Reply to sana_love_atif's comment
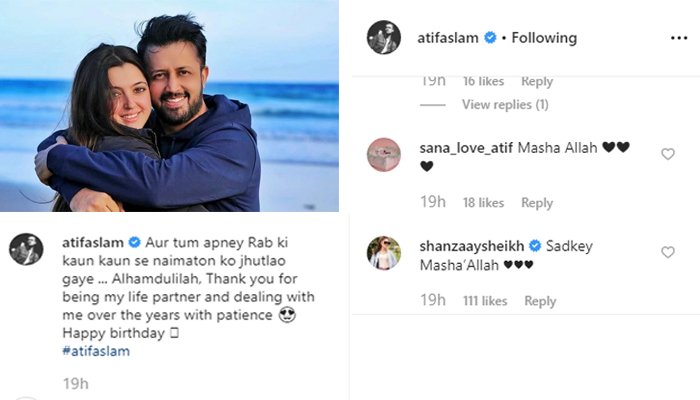 click(x=537, y=203)
